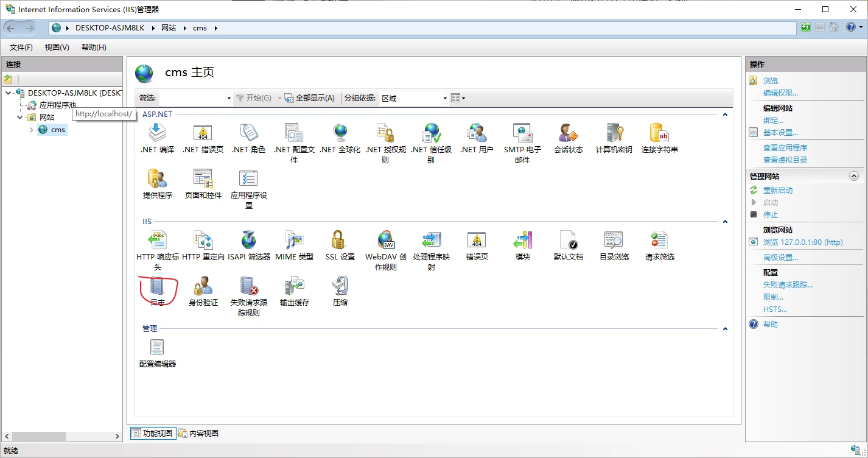Open the 帮助(H) menu
This screenshot has height=458, width=868.
[94, 47]
